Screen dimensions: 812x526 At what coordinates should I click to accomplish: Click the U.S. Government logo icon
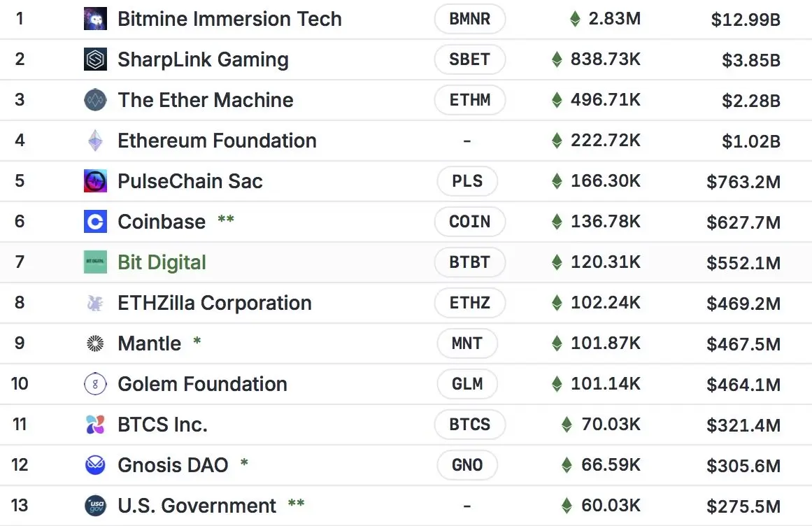95,506
